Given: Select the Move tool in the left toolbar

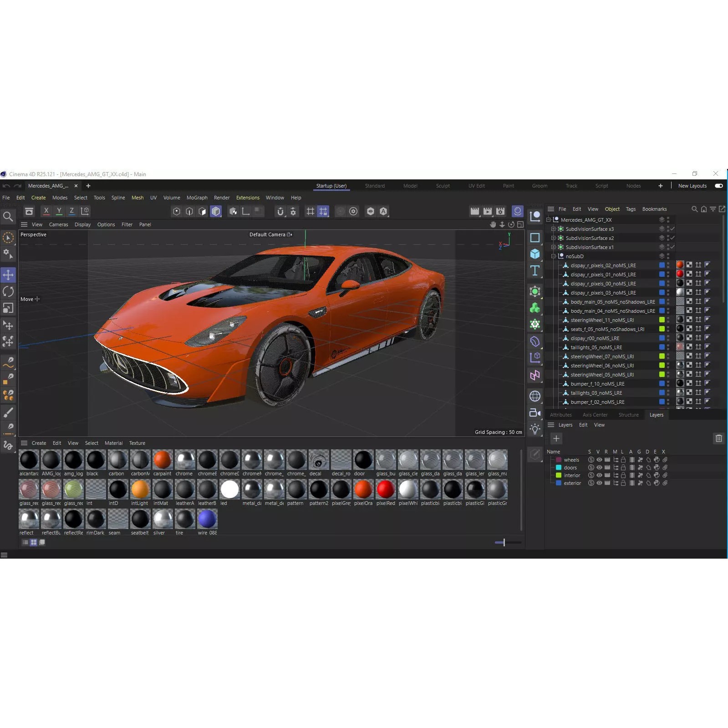Looking at the screenshot, I should pos(8,275).
